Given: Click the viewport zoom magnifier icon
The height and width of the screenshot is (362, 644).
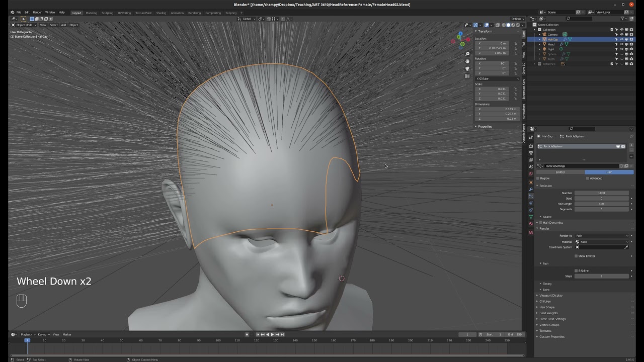Looking at the screenshot, I should [x=467, y=54].
